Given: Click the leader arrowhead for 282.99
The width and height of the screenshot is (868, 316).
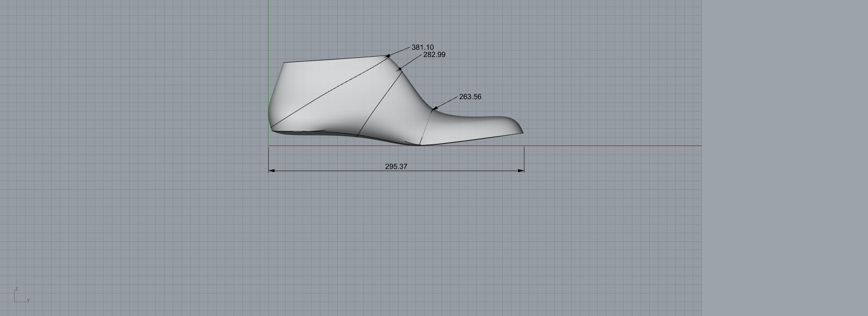Looking at the screenshot, I should pyautogui.click(x=400, y=69).
